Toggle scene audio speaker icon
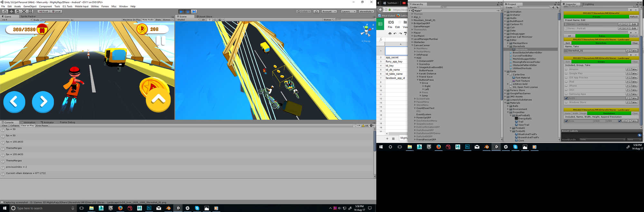The width and height of the screenshot is (644, 212). (x=214, y=20)
